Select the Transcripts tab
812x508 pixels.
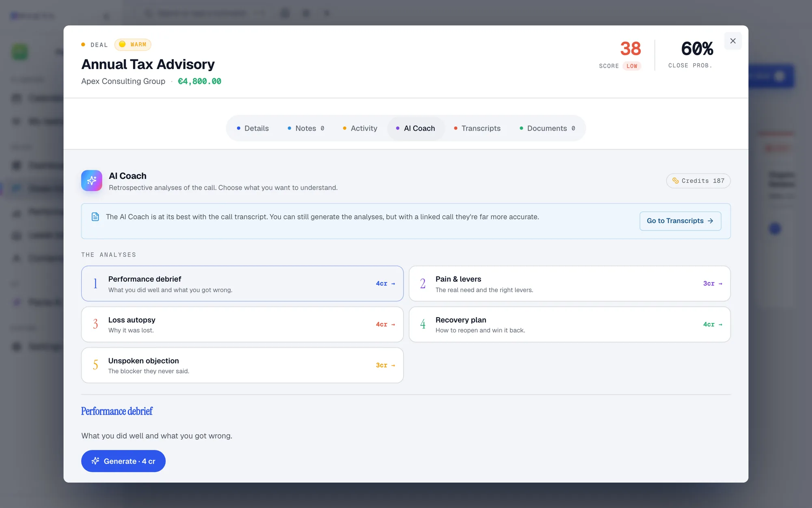[477, 128]
